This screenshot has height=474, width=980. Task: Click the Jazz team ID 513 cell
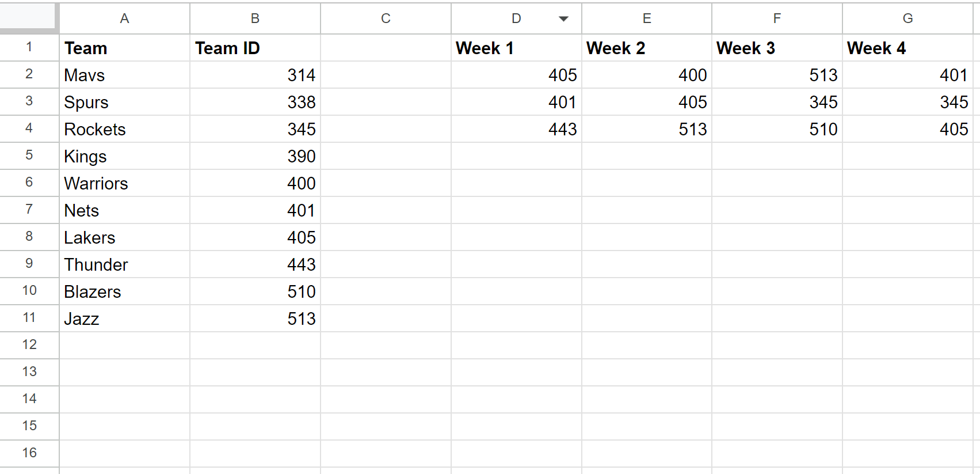pos(255,318)
